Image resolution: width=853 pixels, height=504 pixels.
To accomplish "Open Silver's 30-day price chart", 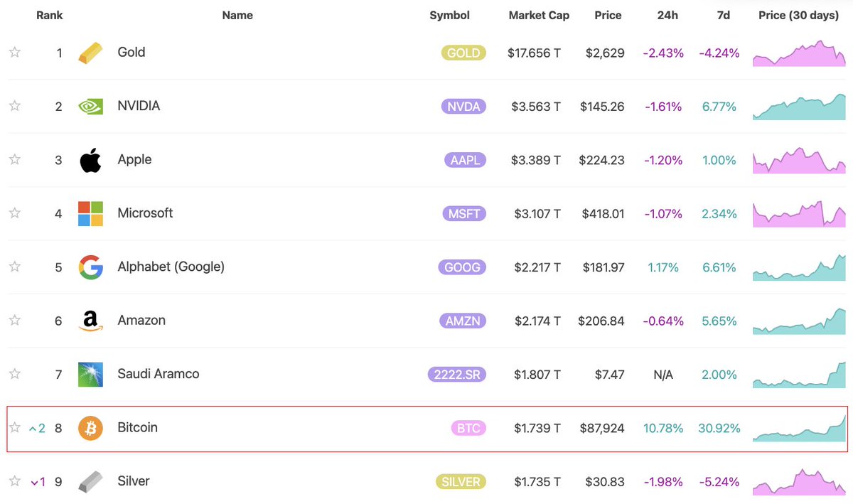I will coord(800,482).
